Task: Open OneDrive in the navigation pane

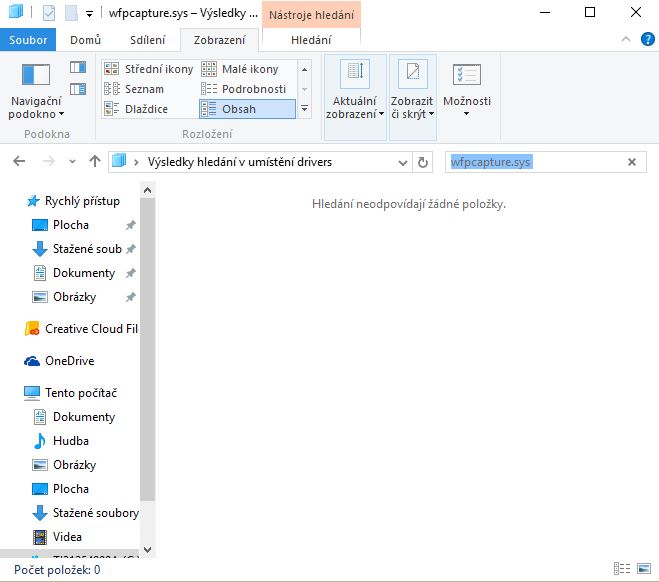Action: pos(69,361)
